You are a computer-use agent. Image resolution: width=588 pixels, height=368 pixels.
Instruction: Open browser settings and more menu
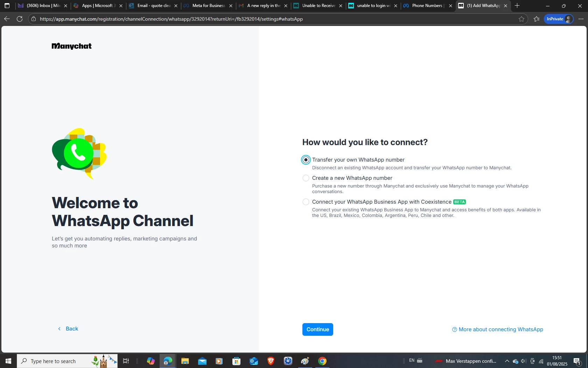tap(581, 19)
